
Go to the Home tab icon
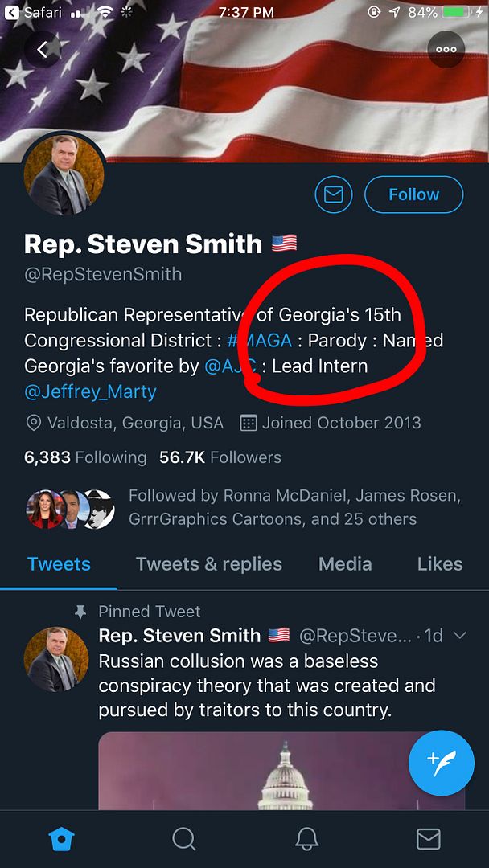coord(62,839)
